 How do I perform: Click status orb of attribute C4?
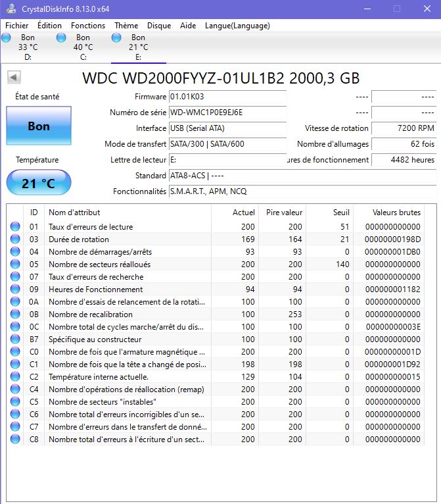click(x=15, y=390)
